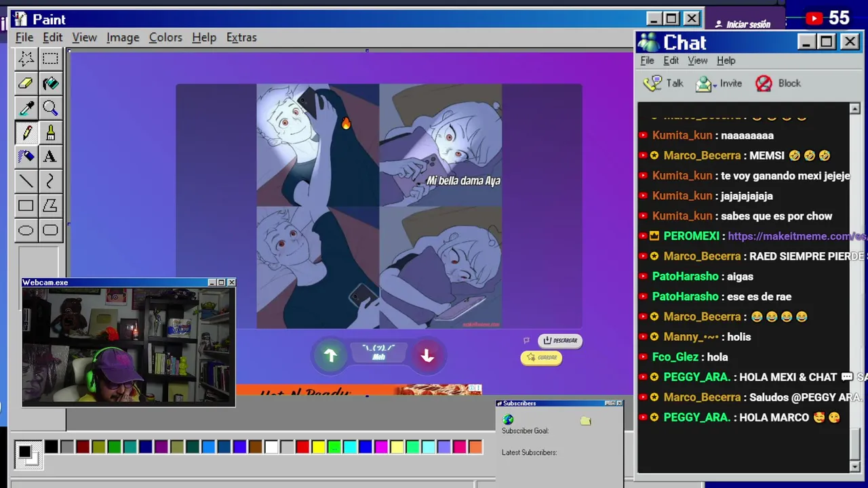Select the brown color swatch
The height and width of the screenshot is (488, 868).
(x=255, y=447)
